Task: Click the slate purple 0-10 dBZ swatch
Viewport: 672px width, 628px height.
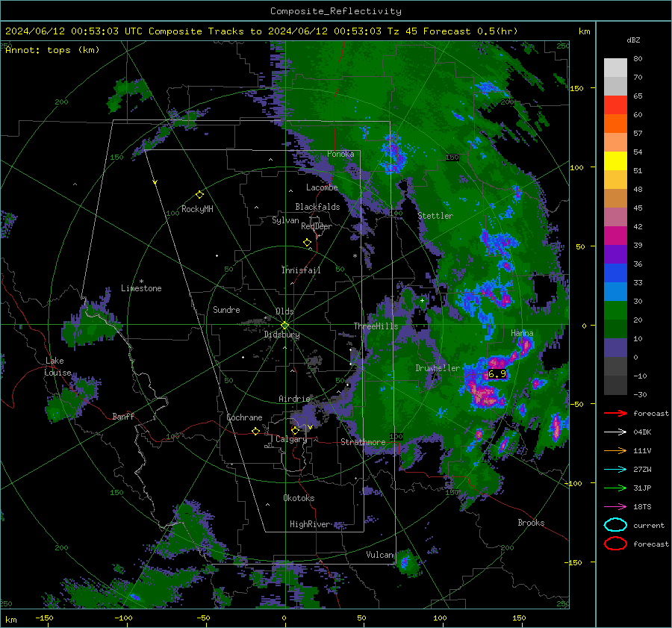Action: [615, 347]
